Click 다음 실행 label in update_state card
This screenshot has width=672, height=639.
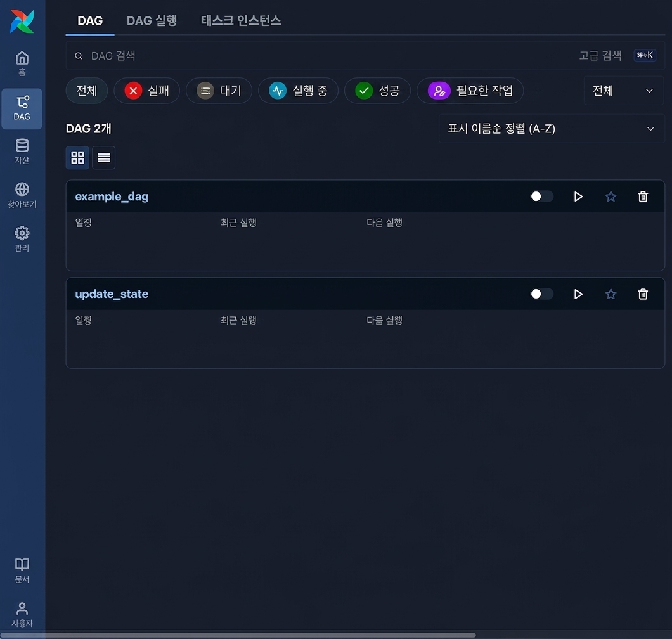tap(384, 320)
